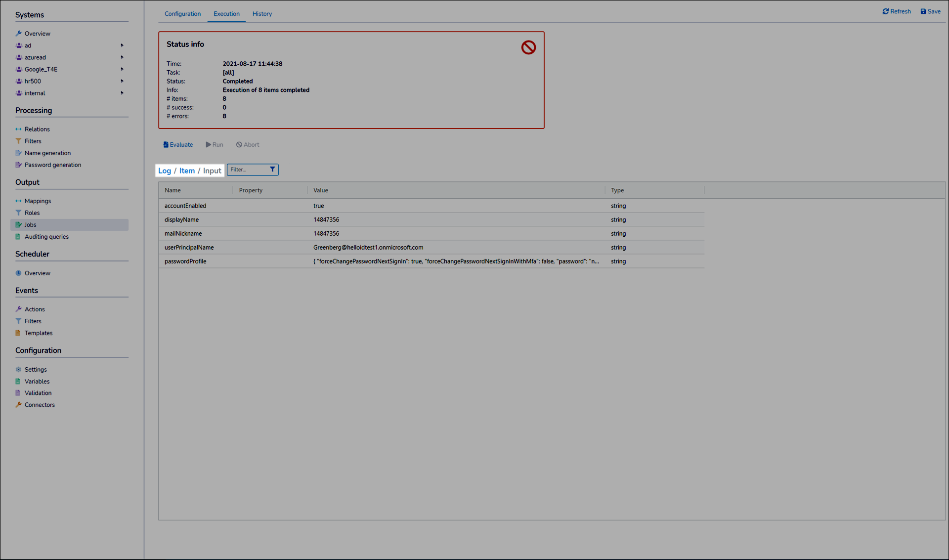Click the filter funnel icon
Screen dimensions: 949x560
click(272, 170)
